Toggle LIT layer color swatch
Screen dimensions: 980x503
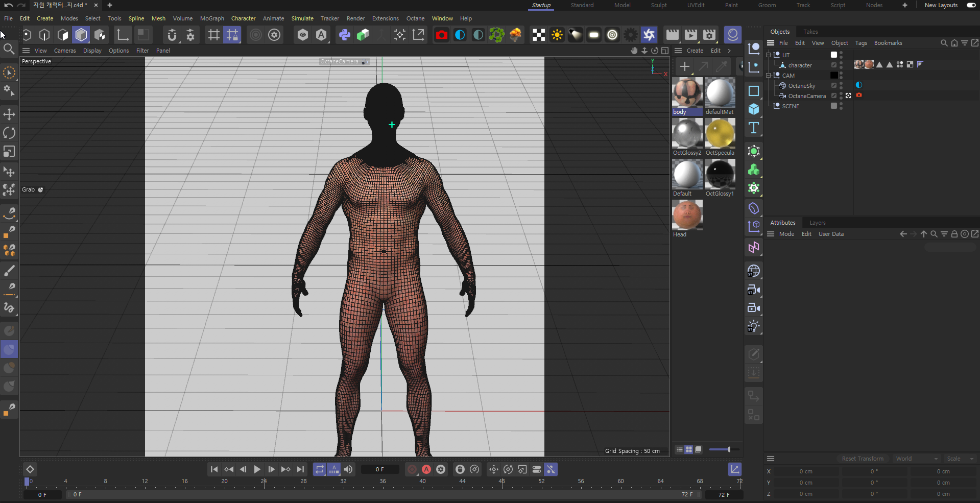834,55
